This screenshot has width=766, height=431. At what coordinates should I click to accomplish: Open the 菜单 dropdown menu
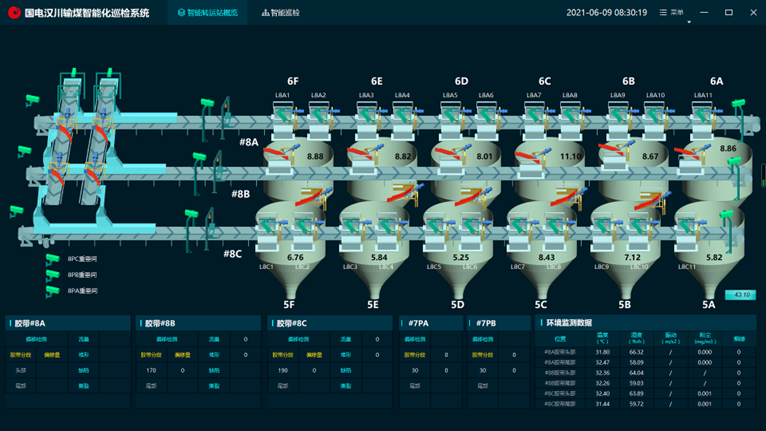(672, 13)
